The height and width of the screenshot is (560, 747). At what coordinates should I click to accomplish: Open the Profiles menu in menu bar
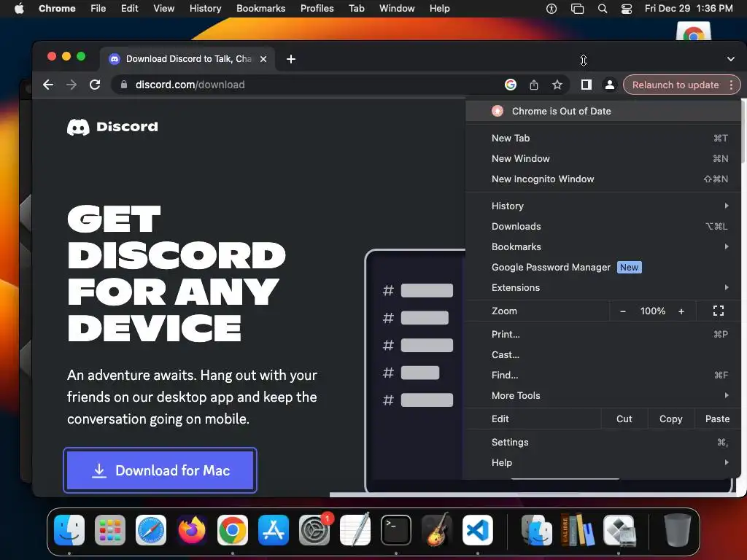[317, 9]
